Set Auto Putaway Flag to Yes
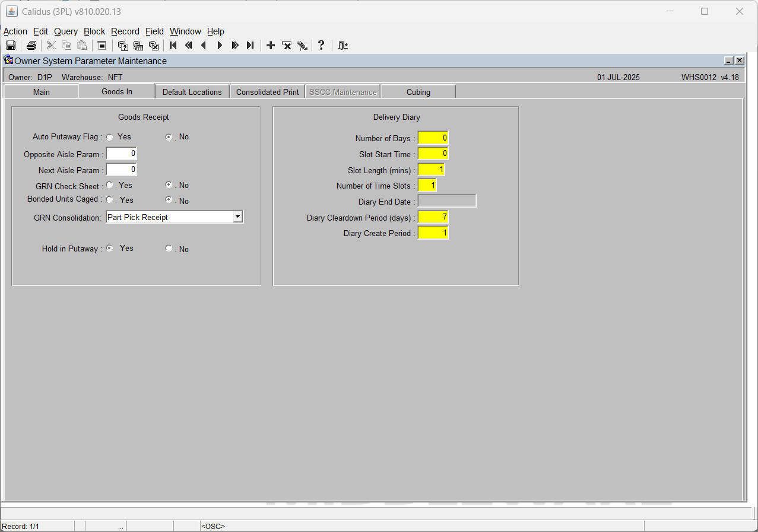Screen dimensions: 758x532 click(110, 137)
